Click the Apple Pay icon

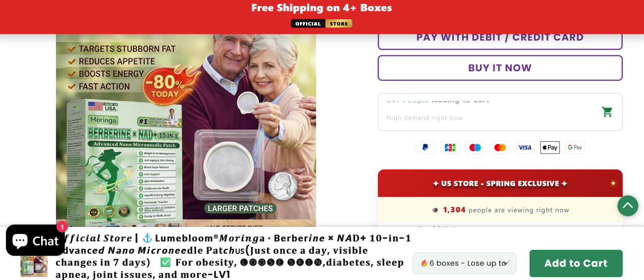550,147
